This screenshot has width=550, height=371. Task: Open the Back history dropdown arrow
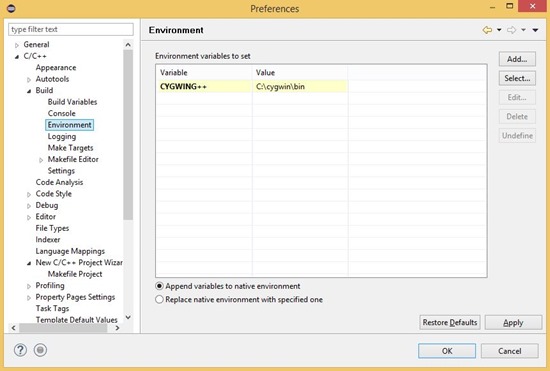coord(499,30)
